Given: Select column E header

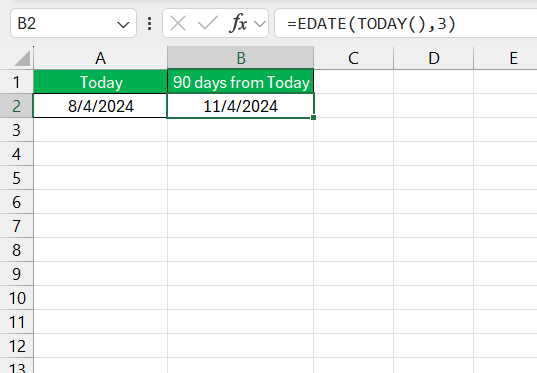Looking at the screenshot, I should pyautogui.click(x=505, y=58).
